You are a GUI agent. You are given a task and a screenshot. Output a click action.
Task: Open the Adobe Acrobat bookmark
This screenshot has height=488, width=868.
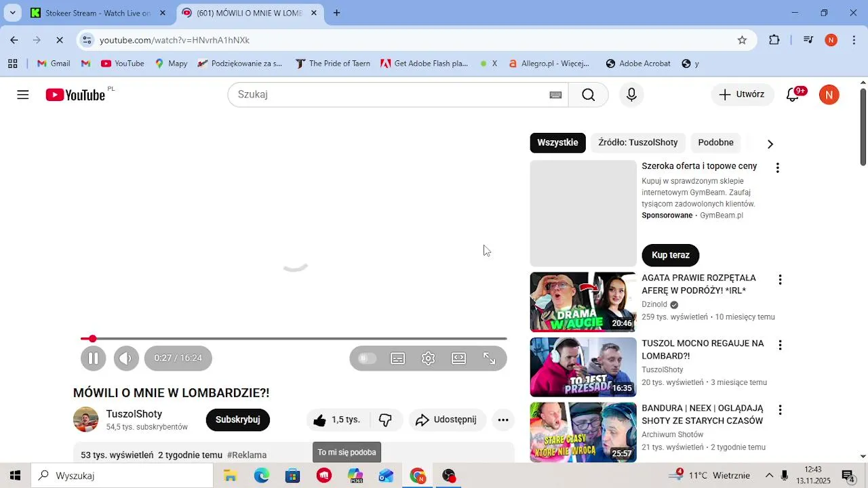(638, 64)
